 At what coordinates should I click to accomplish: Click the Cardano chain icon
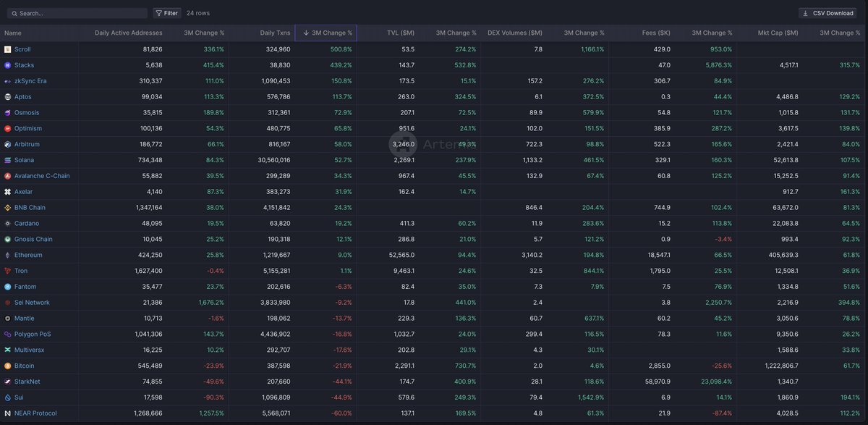[x=8, y=224]
